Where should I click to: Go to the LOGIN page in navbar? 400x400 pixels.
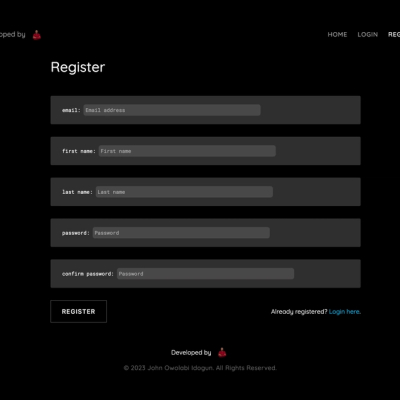coord(368,35)
